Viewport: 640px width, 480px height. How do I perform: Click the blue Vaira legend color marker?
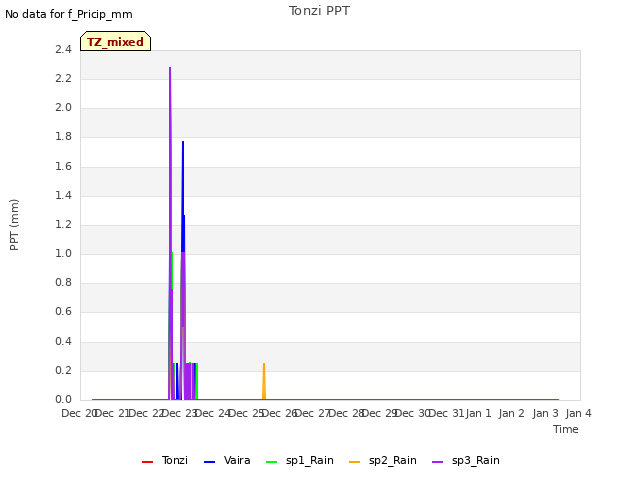209,462
